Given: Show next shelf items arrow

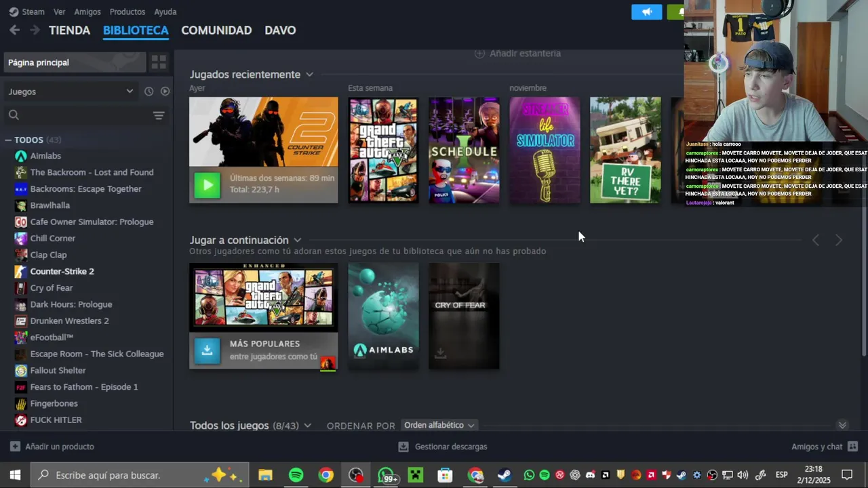Looking at the screenshot, I should [x=839, y=241].
